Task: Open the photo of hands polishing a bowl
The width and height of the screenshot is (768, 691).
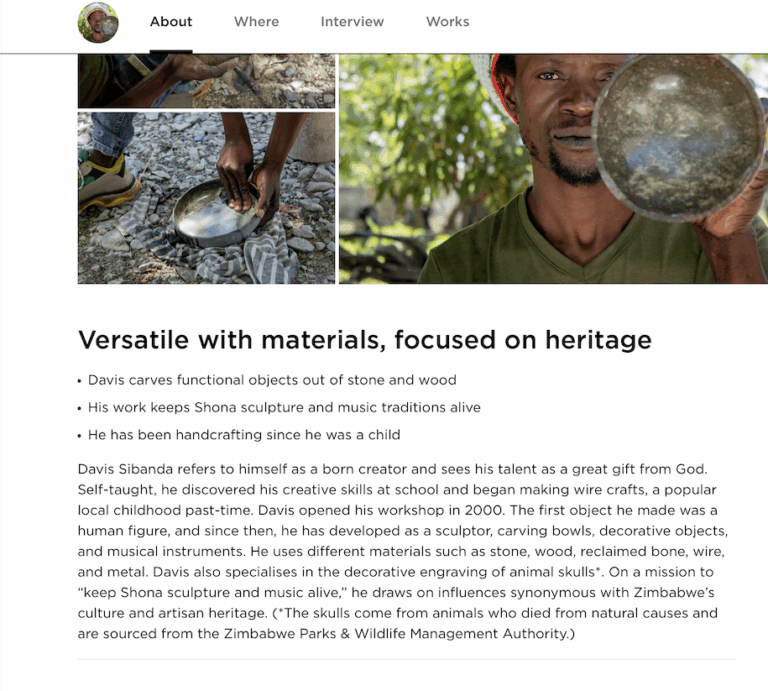Action: pyautogui.click(x=206, y=197)
